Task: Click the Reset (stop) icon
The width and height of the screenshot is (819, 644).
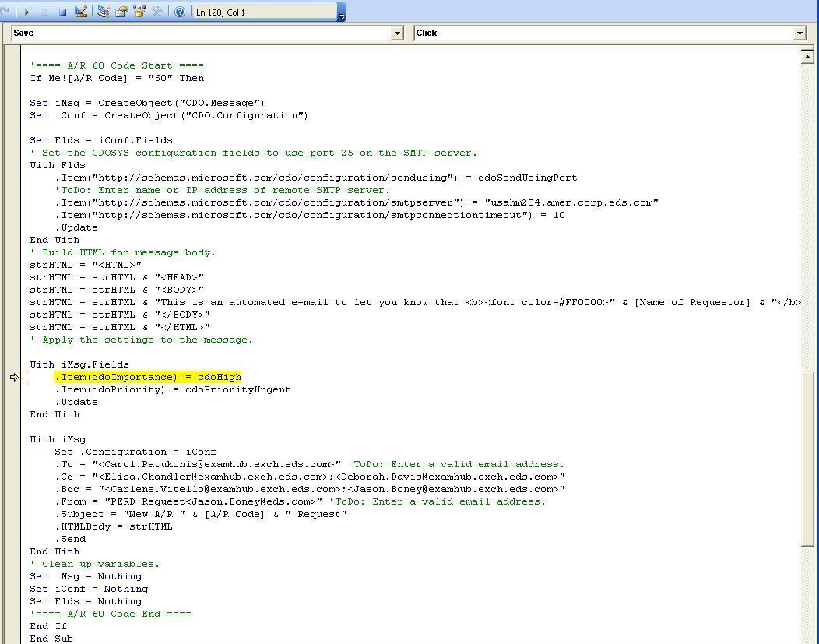Action: [62, 12]
